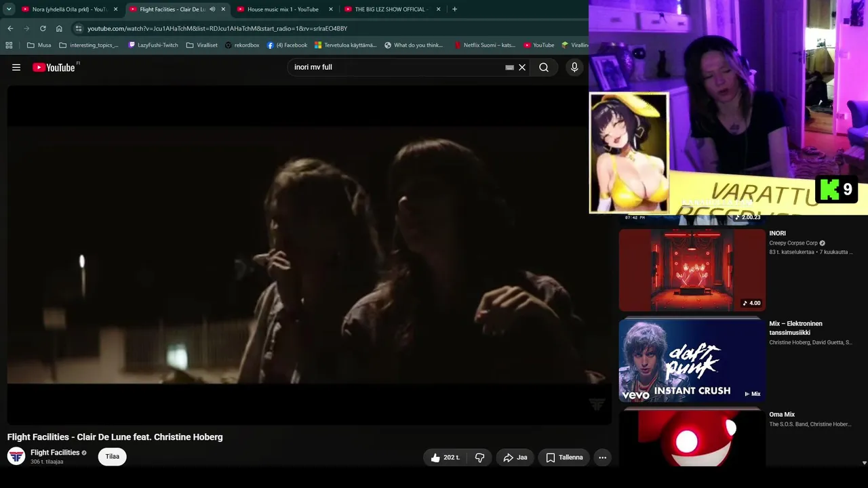Go to YouTube home via the logo
The width and height of the screenshot is (868, 488).
point(54,67)
